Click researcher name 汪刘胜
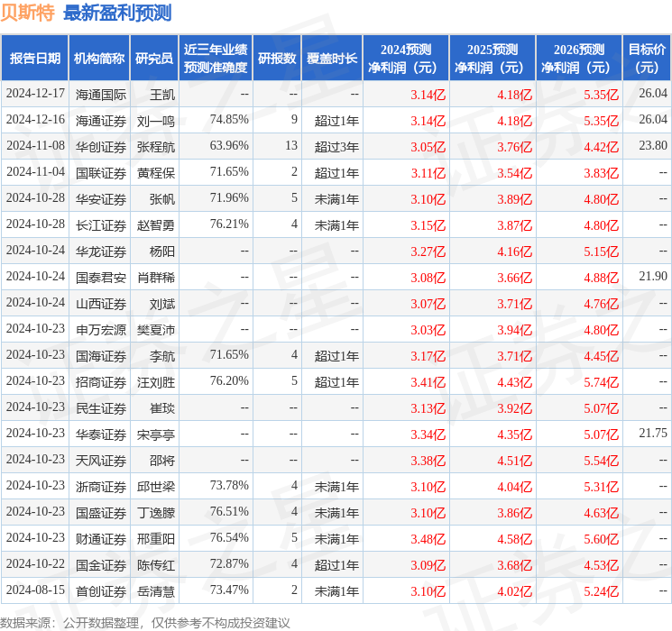This screenshot has height=631, width=672. coord(156,382)
